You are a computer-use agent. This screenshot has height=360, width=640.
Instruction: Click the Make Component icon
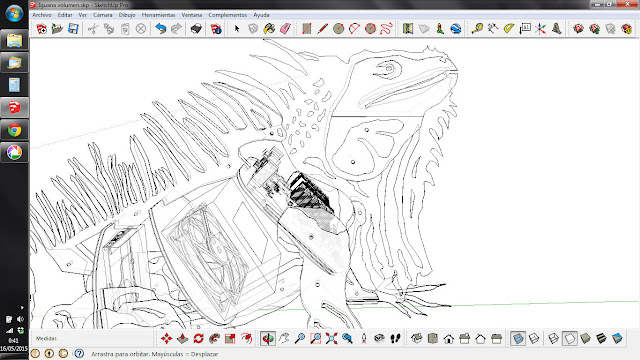tap(253, 29)
